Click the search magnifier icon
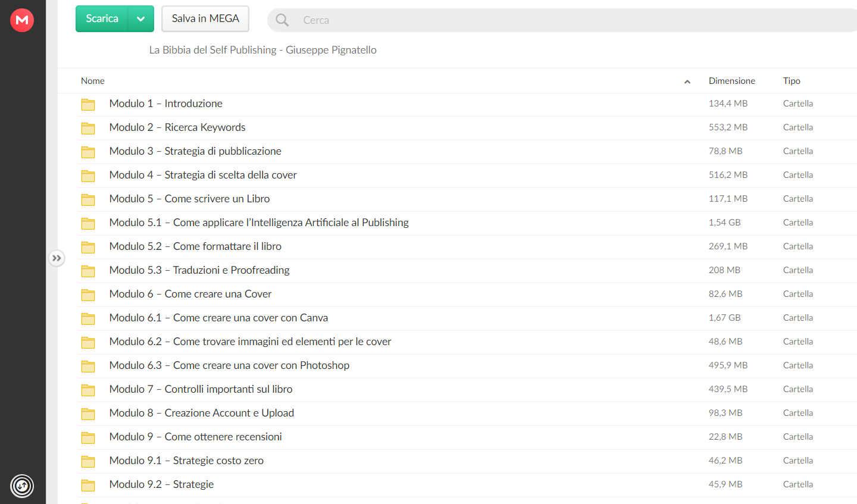This screenshot has width=857, height=504. click(x=282, y=20)
